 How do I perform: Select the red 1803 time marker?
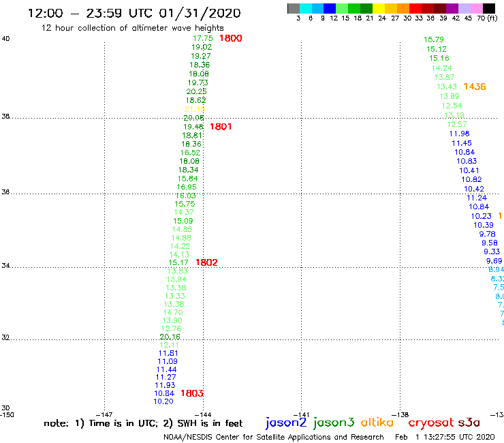coord(192,393)
